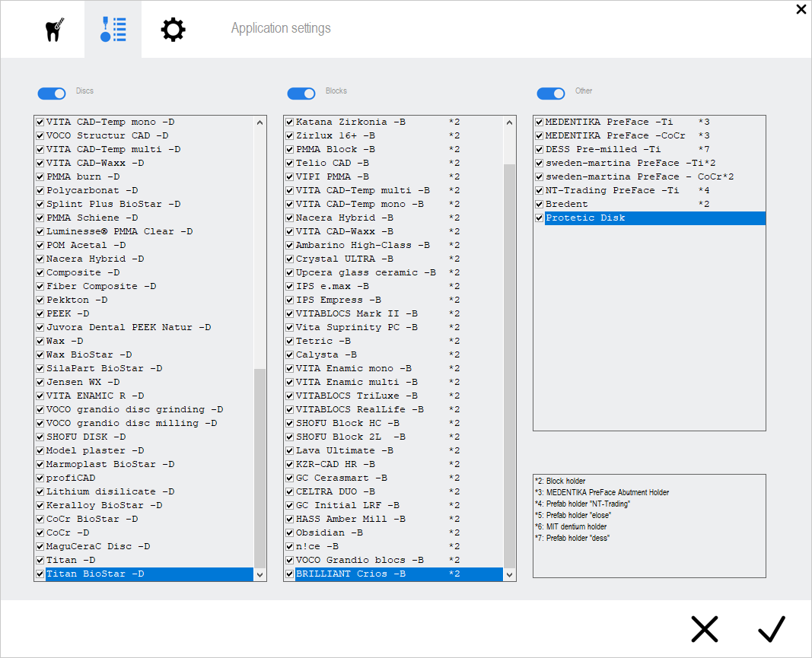812x658 pixels.
Task: Select Jensen WX -D row
Action: 145,382
